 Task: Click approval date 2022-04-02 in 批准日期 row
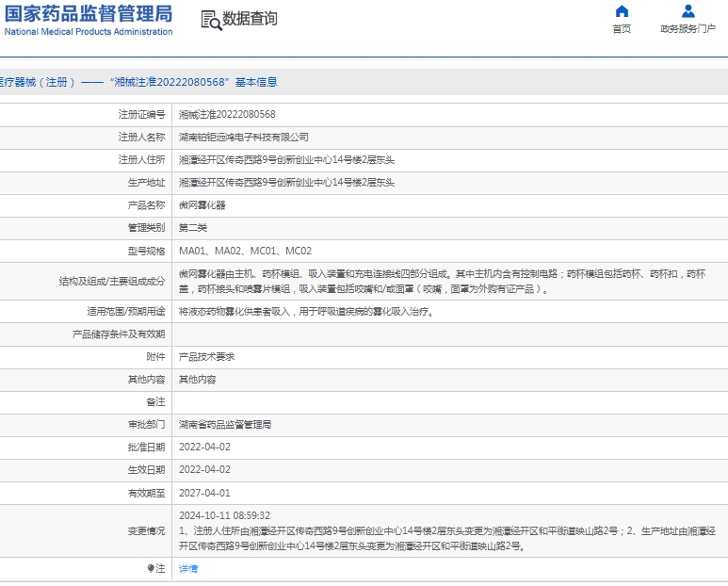[204, 448]
